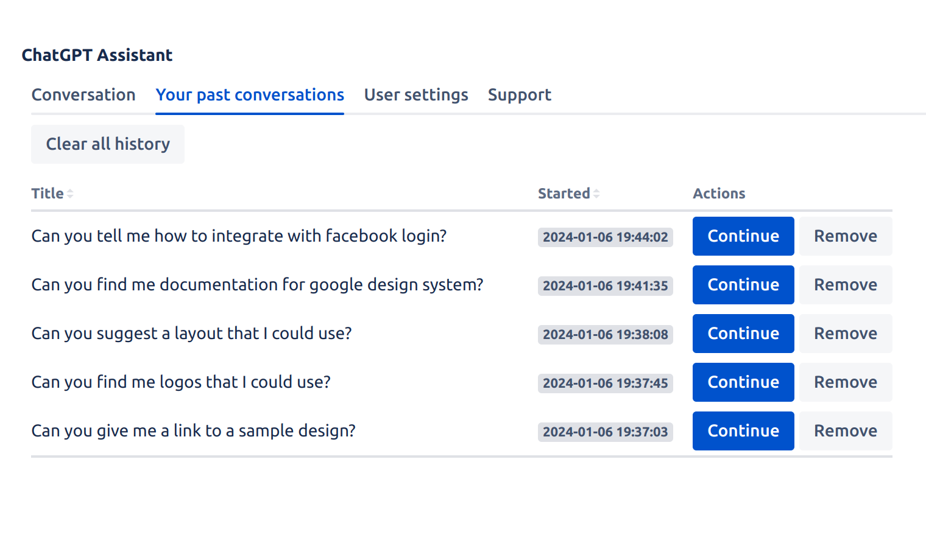Sort conversations by Title column icon

(70, 194)
